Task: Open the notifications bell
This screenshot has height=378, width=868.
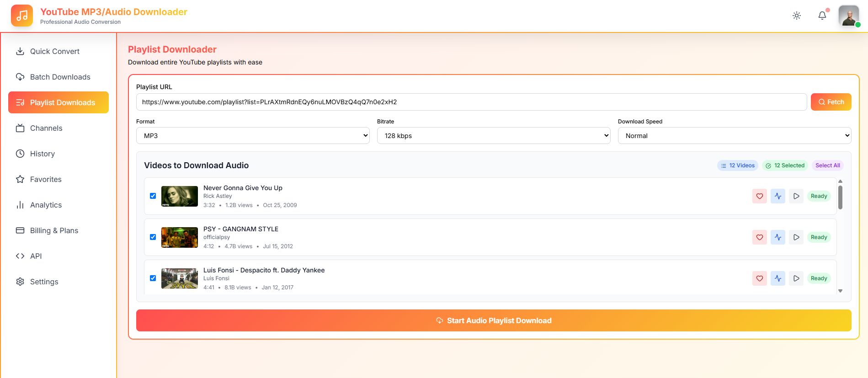Action: click(822, 16)
